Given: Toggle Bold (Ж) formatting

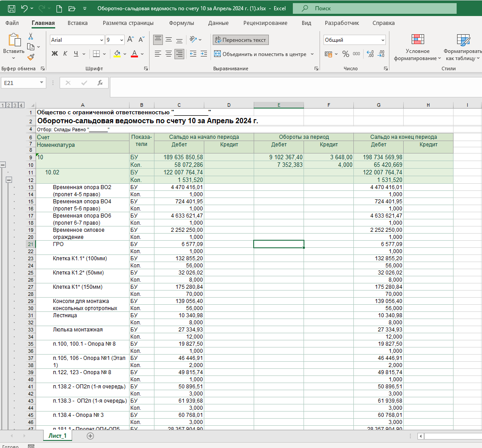Looking at the screenshot, I should click(55, 54).
